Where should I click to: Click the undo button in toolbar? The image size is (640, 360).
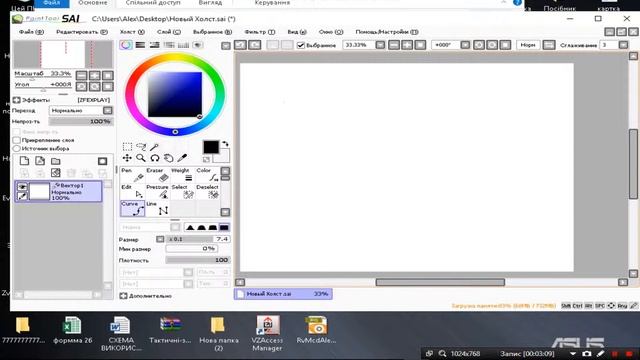coord(240,45)
